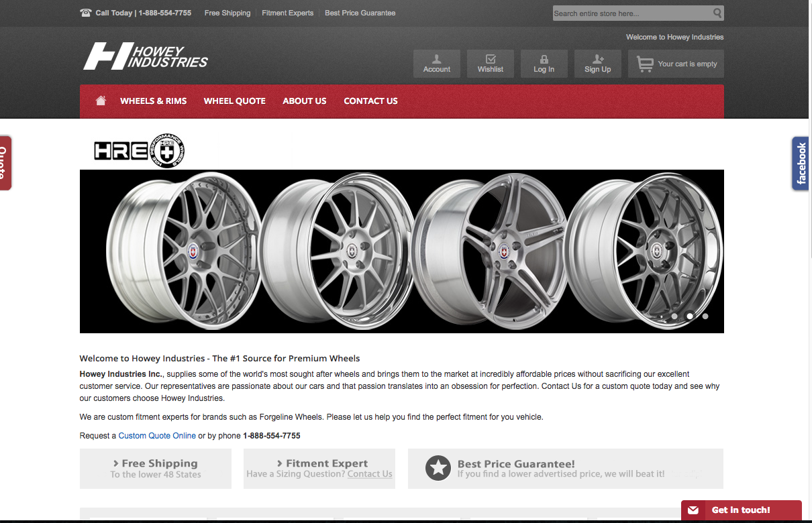Open the red Quote side tab
Viewport: 812px width, 523px height.
click(x=5, y=163)
